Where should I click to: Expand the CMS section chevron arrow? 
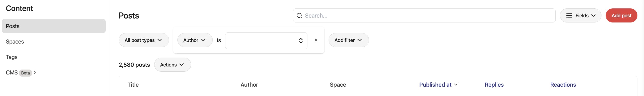[x=35, y=73]
